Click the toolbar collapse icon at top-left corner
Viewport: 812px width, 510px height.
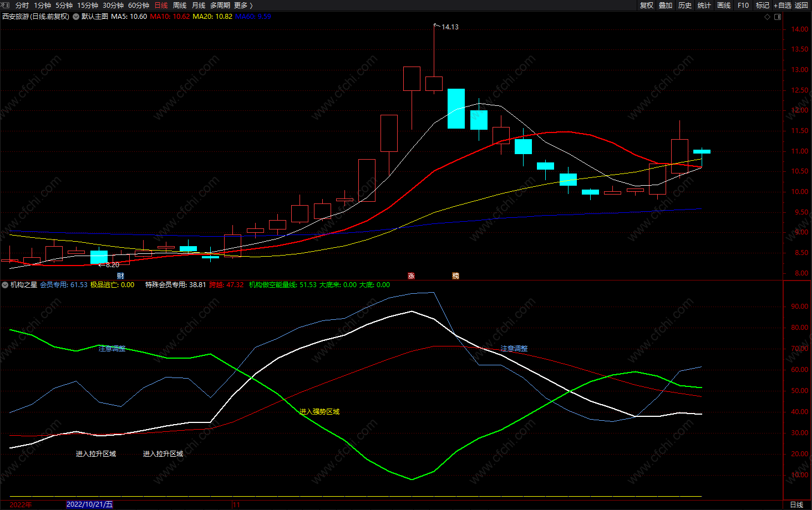point(5,5)
